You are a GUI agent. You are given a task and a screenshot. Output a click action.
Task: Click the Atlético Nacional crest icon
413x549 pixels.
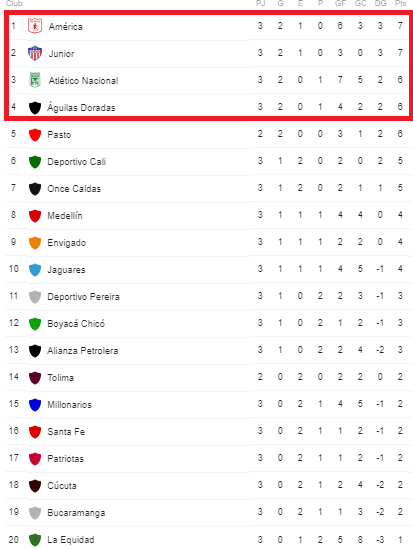(35, 80)
